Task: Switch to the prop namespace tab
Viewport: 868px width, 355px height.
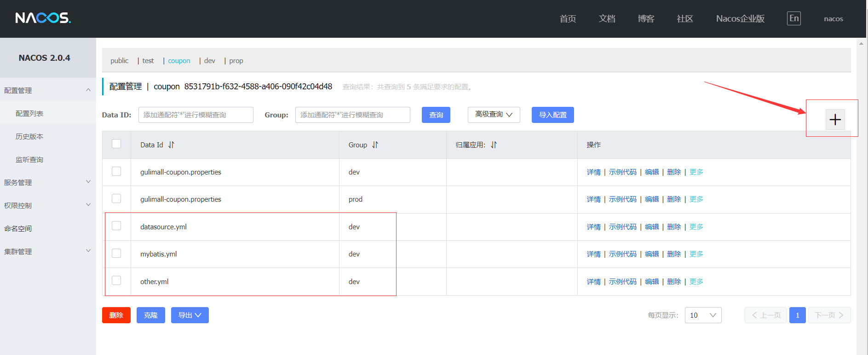Action: (x=236, y=60)
